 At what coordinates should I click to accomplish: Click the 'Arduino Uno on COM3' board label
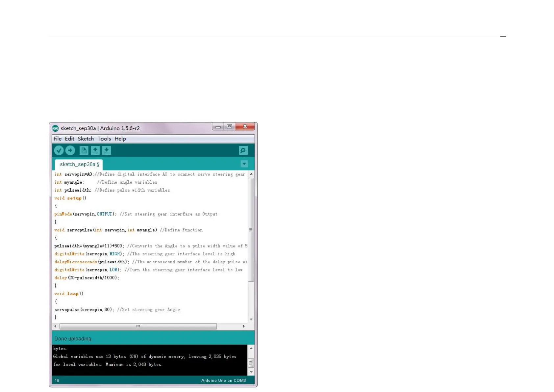coord(224,380)
